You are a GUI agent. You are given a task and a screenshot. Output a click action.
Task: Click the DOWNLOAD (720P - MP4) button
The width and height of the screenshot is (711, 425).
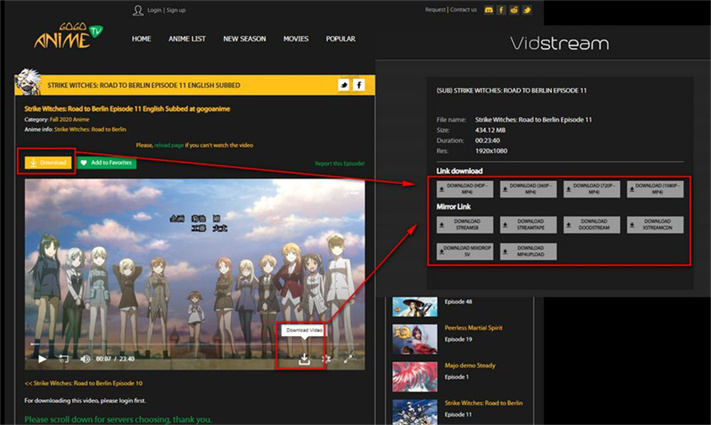pyautogui.click(x=592, y=189)
